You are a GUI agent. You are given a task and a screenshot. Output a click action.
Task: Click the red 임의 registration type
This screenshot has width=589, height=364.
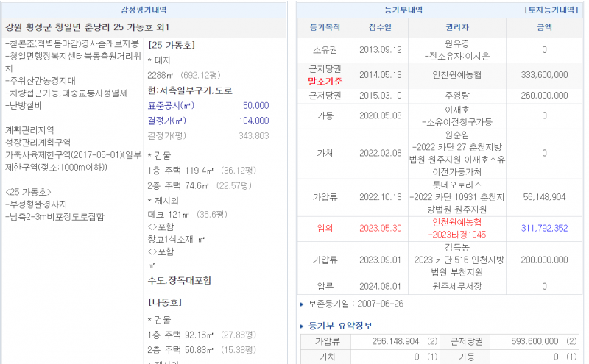click(325, 228)
